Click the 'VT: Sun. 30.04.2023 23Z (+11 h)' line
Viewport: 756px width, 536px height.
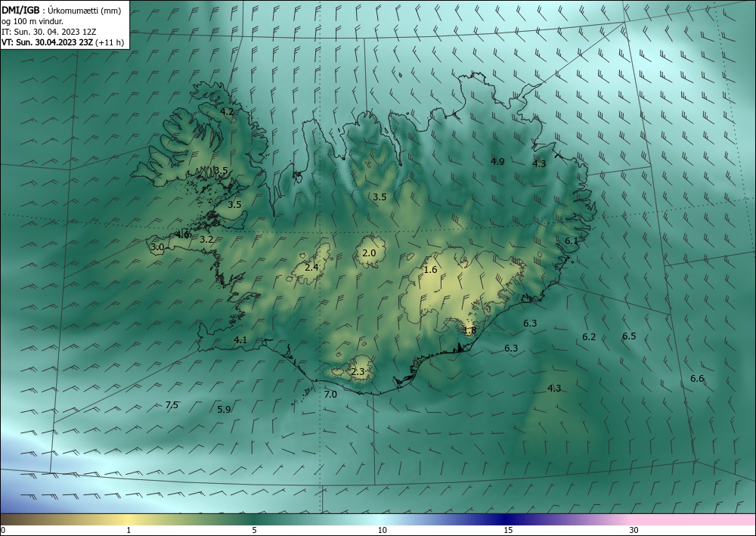(x=63, y=42)
